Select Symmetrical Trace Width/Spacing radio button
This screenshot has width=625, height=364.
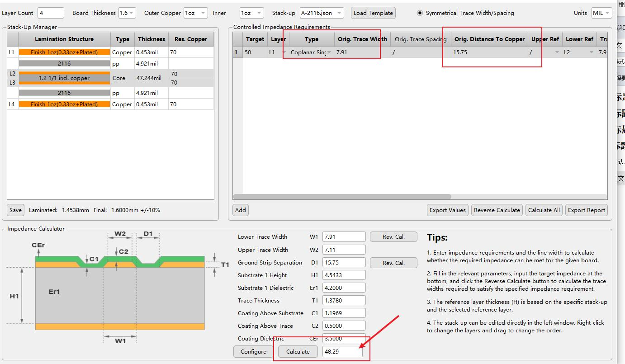click(x=420, y=13)
